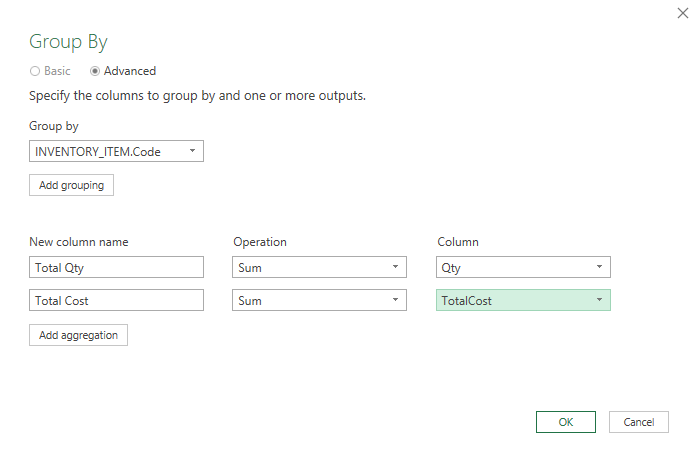Viewport: 699px width, 462px height.
Task: Close the Group By dialog with X
Action: pos(682,12)
